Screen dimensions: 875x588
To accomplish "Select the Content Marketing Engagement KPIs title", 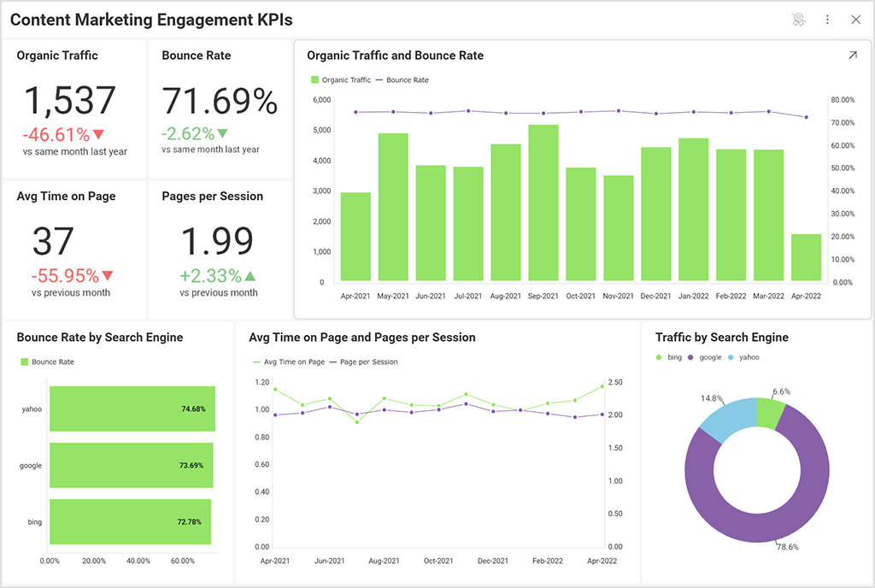I will [151, 20].
